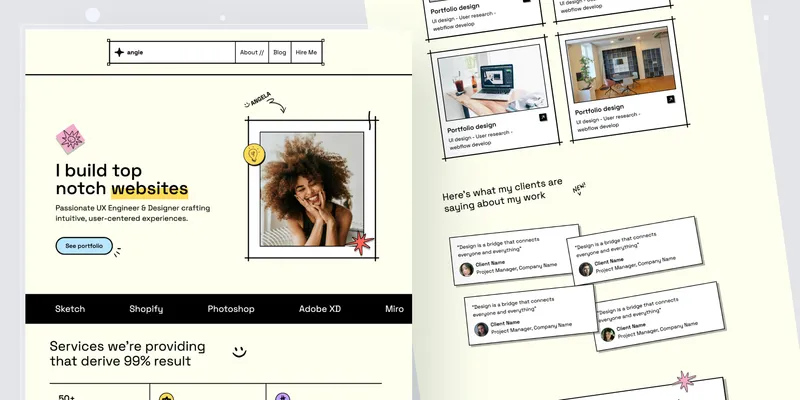800x400 pixels.
Task: Click the pink diamond sticker above headline
Action: tap(69, 138)
